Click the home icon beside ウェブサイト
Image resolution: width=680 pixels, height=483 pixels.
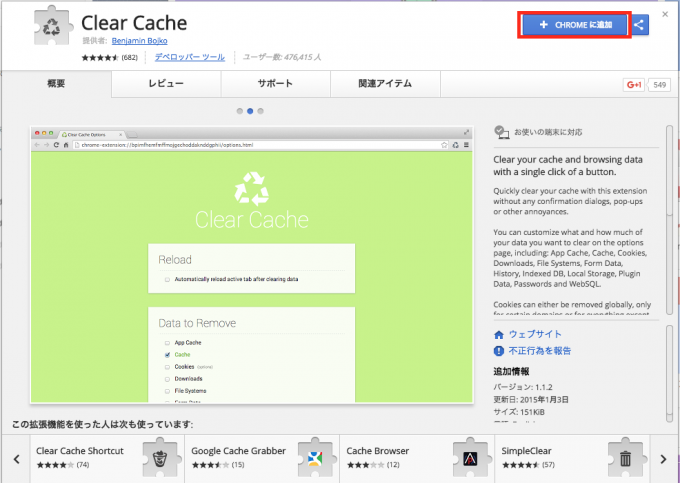tap(499, 335)
